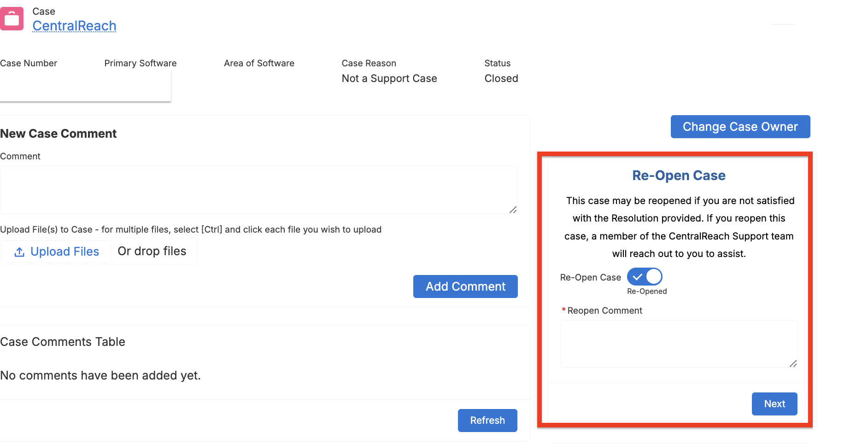Click Next in the Re-Open Case panel
The height and width of the screenshot is (444, 868).
point(774,404)
